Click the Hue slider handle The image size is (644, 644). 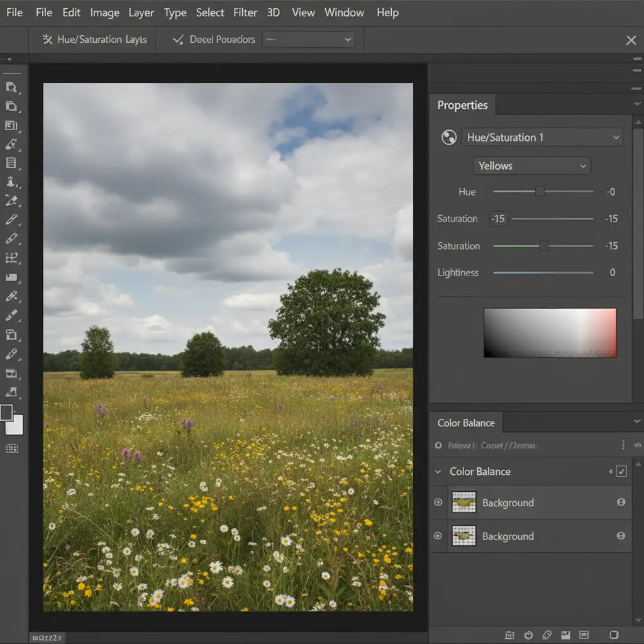[540, 192]
